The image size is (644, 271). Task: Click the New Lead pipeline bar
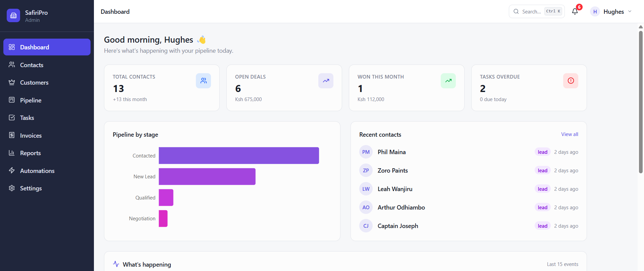tap(207, 177)
